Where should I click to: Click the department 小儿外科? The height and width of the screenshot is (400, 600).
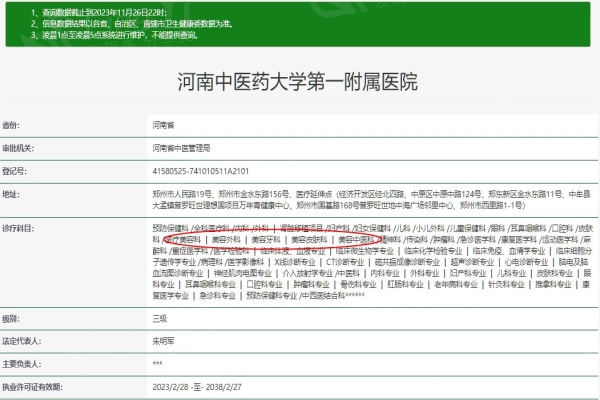click(x=430, y=229)
